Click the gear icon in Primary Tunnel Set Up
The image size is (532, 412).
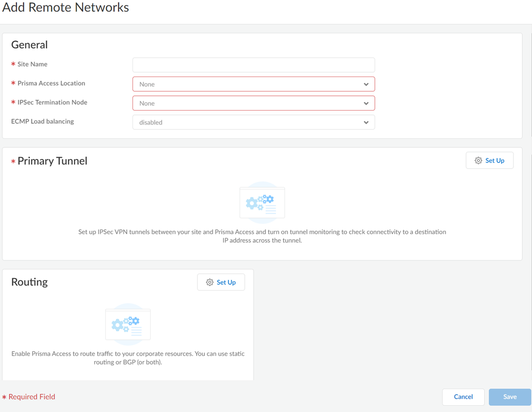point(478,161)
